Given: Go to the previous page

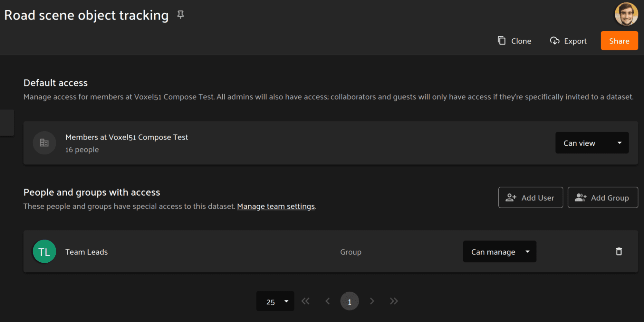Looking at the screenshot, I should (328, 301).
